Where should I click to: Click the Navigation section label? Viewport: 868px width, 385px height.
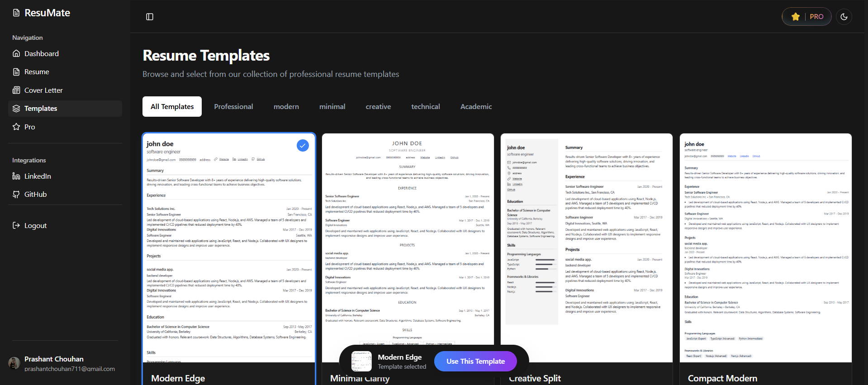tap(28, 38)
